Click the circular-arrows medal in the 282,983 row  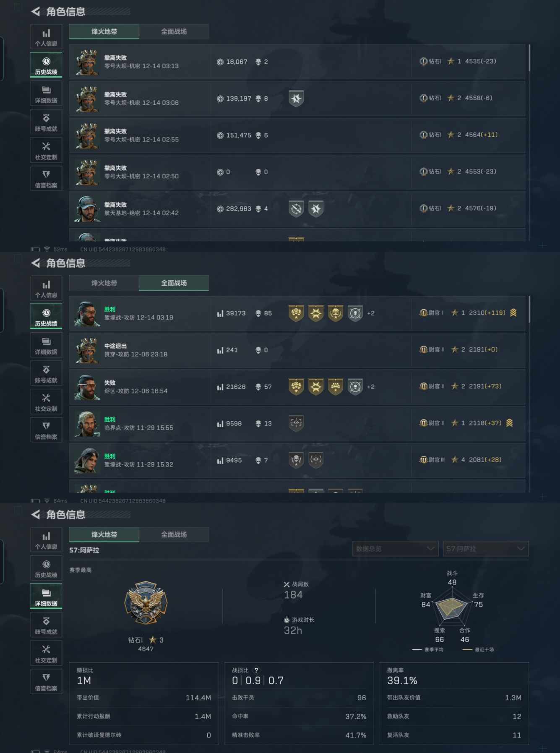296,208
